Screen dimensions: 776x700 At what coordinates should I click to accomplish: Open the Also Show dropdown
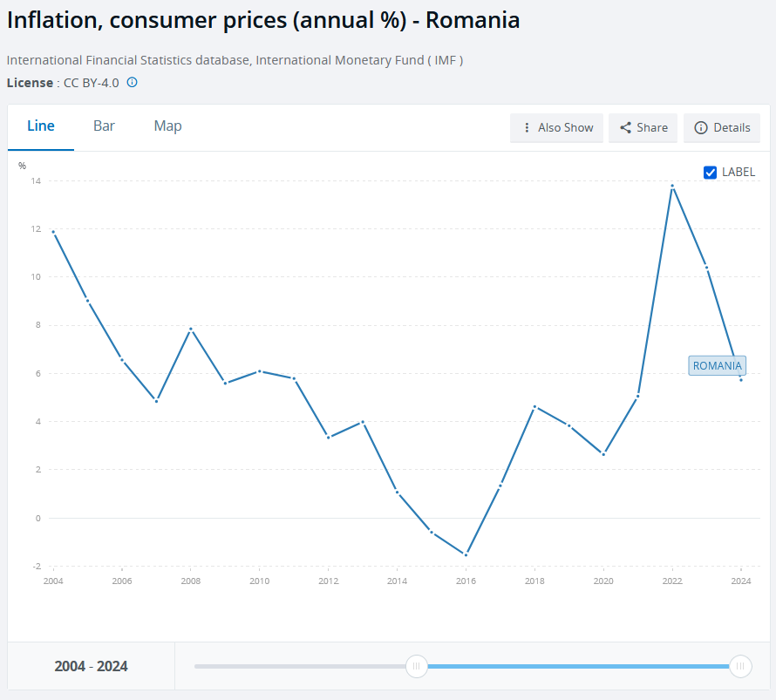click(x=557, y=127)
